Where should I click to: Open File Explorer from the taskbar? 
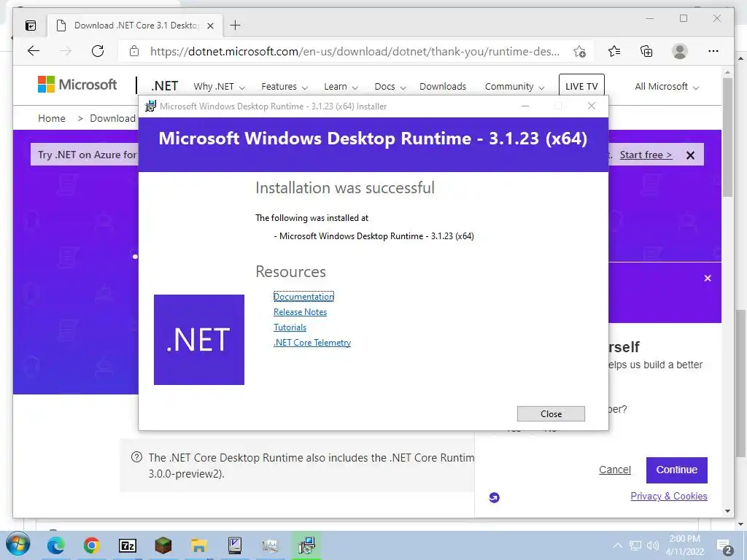pyautogui.click(x=198, y=545)
